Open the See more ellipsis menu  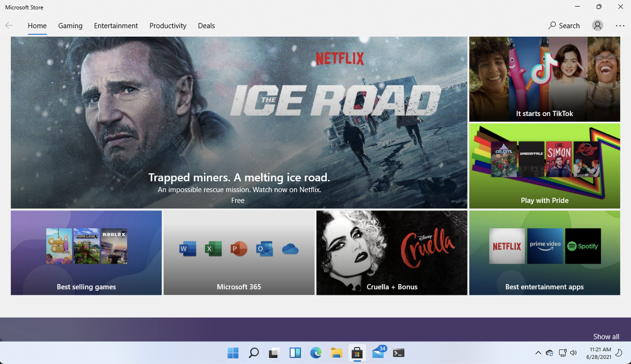620,26
